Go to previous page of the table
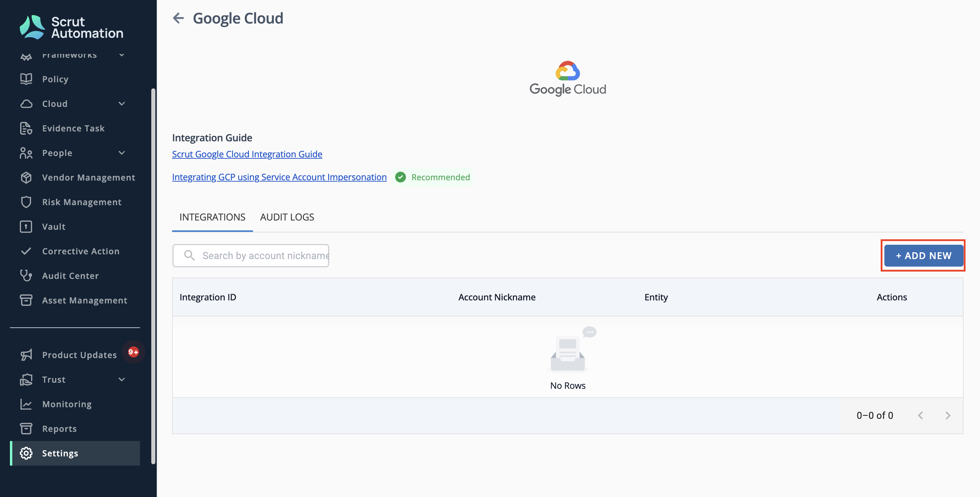This screenshot has height=497, width=980. (920, 416)
